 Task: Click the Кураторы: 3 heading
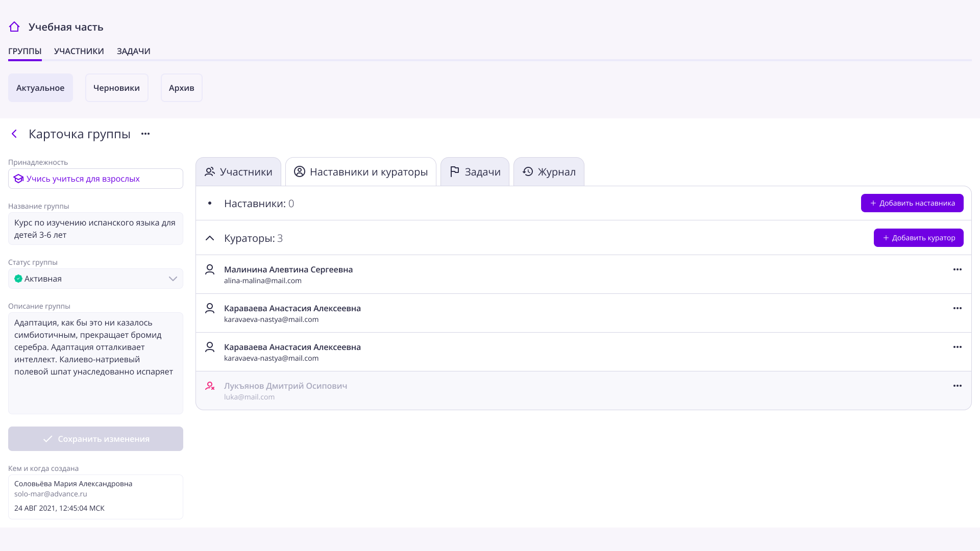(253, 238)
